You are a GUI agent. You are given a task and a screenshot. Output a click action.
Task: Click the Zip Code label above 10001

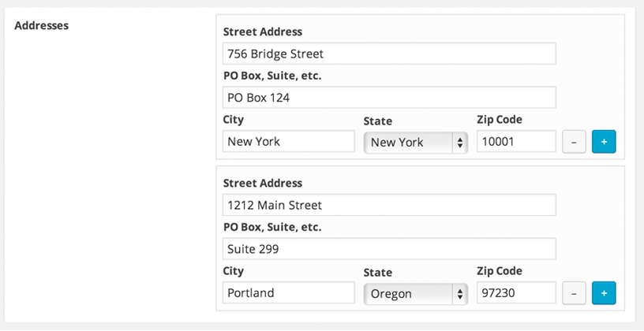click(x=500, y=120)
